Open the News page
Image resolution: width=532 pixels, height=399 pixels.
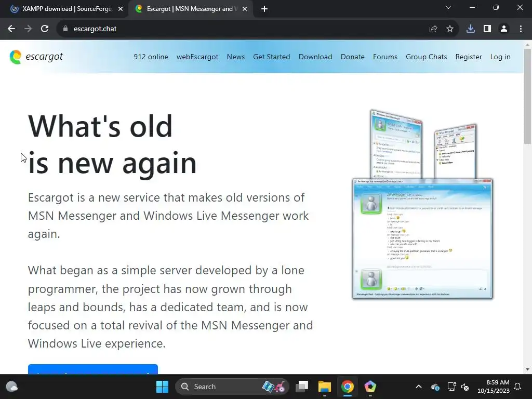click(x=236, y=57)
